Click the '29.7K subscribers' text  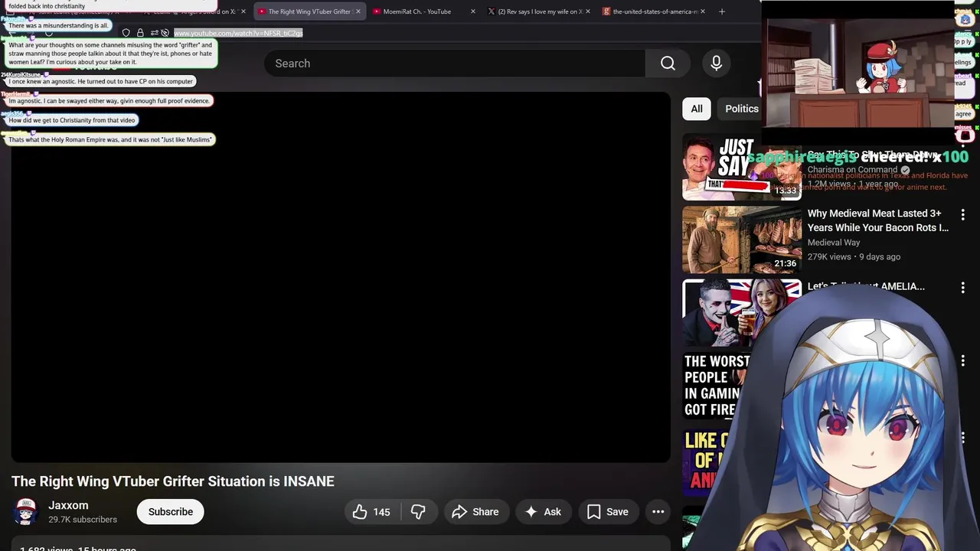point(83,520)
